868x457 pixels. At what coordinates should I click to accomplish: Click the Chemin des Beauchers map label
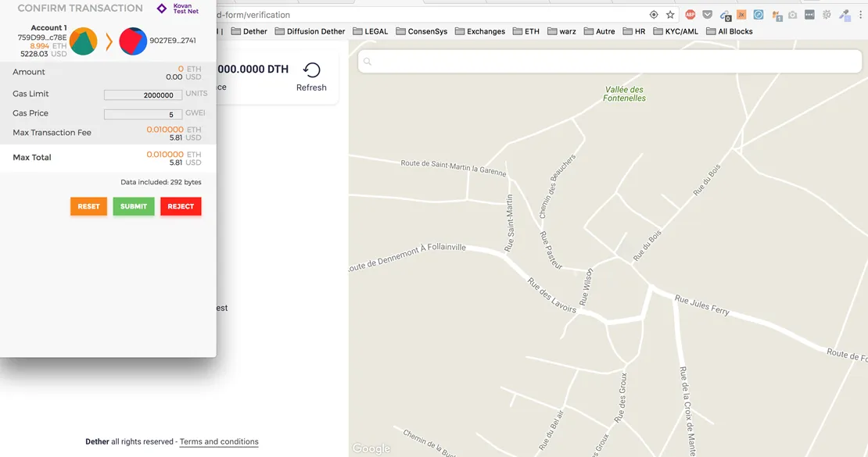pyautogui.click(x=558, y=186)
